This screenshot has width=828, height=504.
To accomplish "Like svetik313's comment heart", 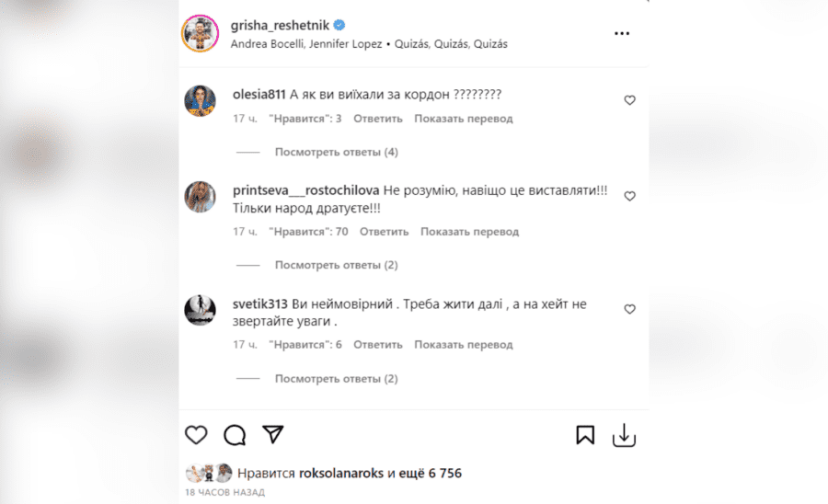I will point(629,309).
